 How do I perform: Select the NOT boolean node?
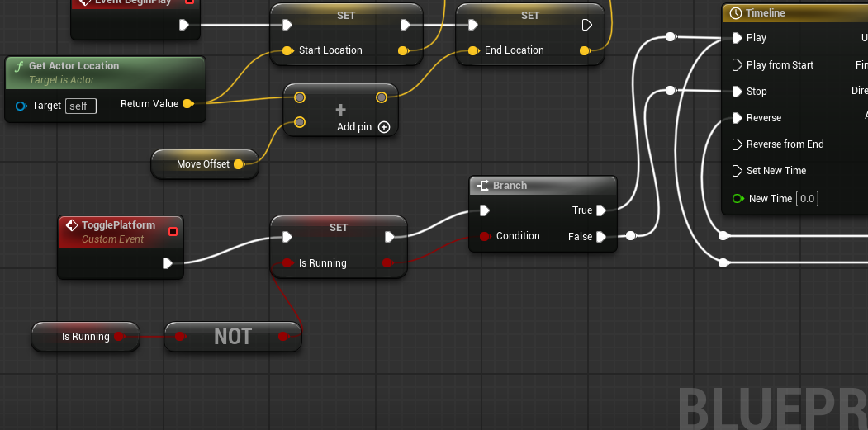point(233,337)
